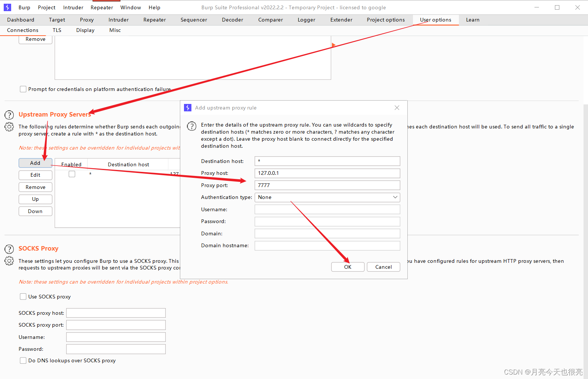This screenshot has width=588, height=379.
Task: Open the Project menu
Action: tap(46, 7)
